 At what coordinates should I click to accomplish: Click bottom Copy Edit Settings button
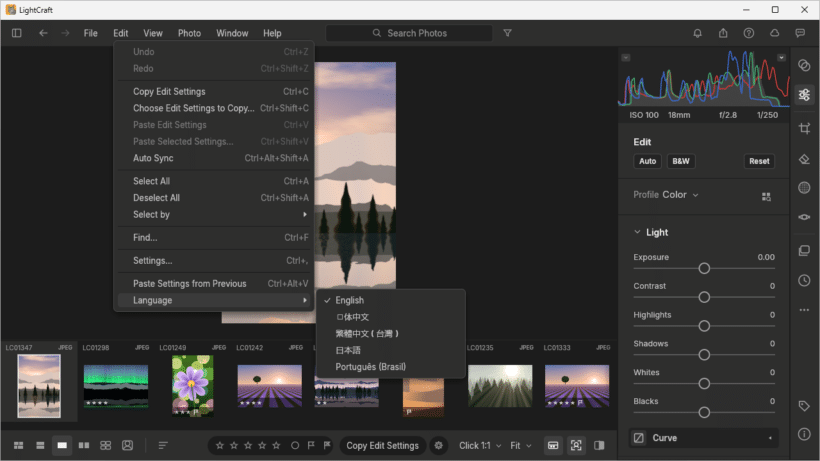click(383, 445)
